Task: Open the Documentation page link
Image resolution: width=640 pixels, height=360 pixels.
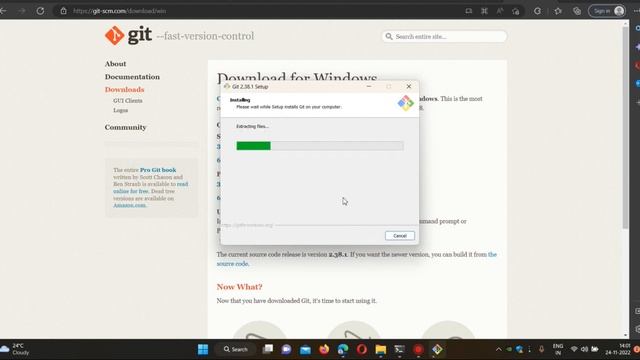Action: click(132, 77)
